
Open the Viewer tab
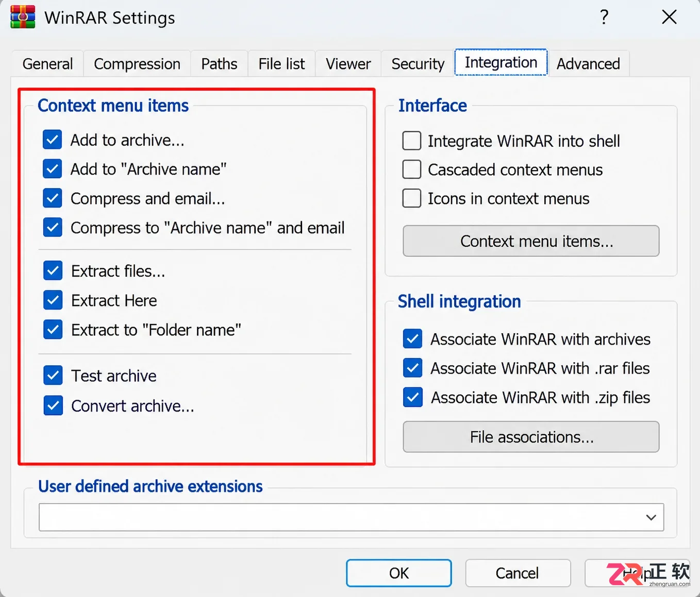(348, 63)
